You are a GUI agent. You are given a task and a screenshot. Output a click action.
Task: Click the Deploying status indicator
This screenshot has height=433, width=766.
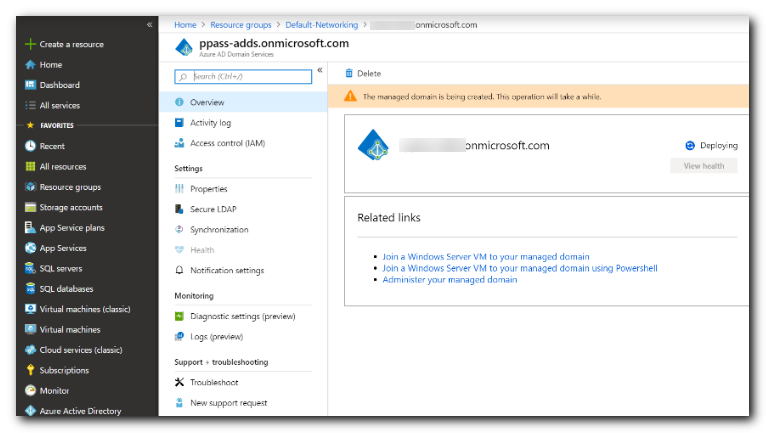pos(711,145)
